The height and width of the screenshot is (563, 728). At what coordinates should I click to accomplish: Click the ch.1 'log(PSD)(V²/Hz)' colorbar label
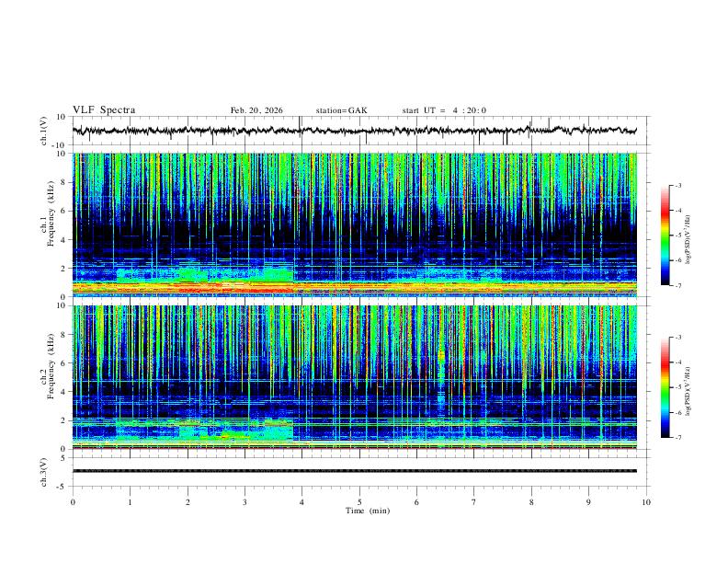(x=688, y=240)
